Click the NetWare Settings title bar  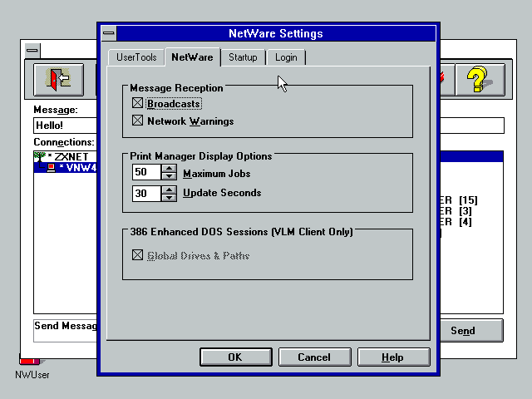pos(276,33)
